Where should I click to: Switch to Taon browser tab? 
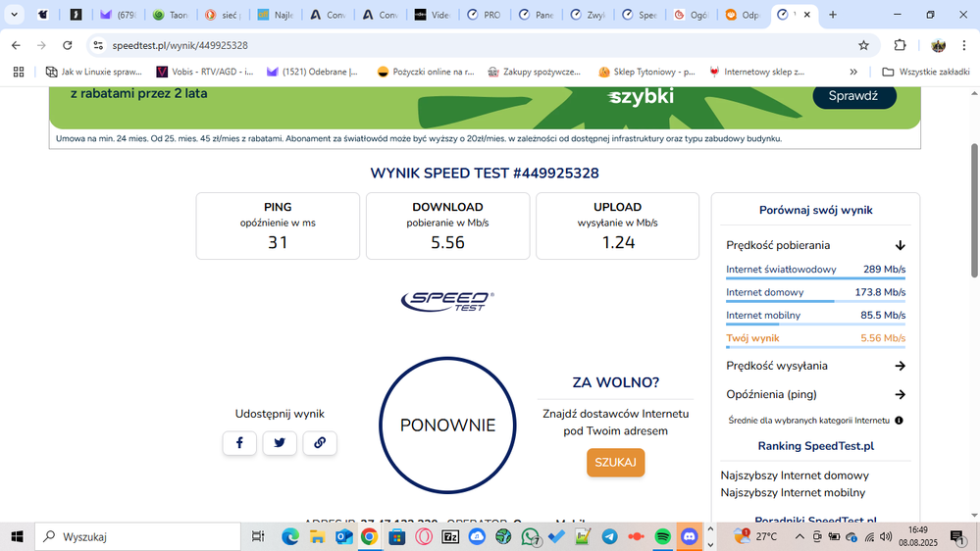[x=171, y=15]
